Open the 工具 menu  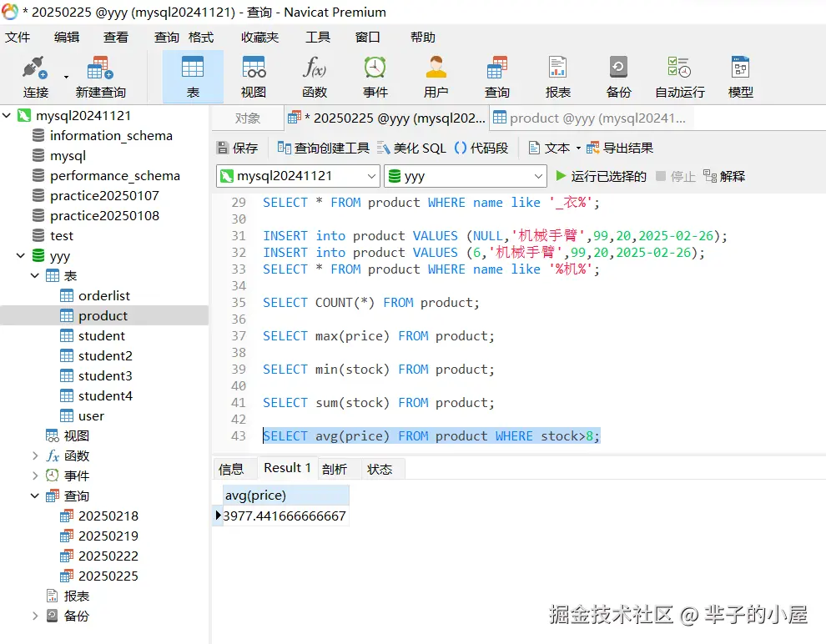tap(318, 38)
